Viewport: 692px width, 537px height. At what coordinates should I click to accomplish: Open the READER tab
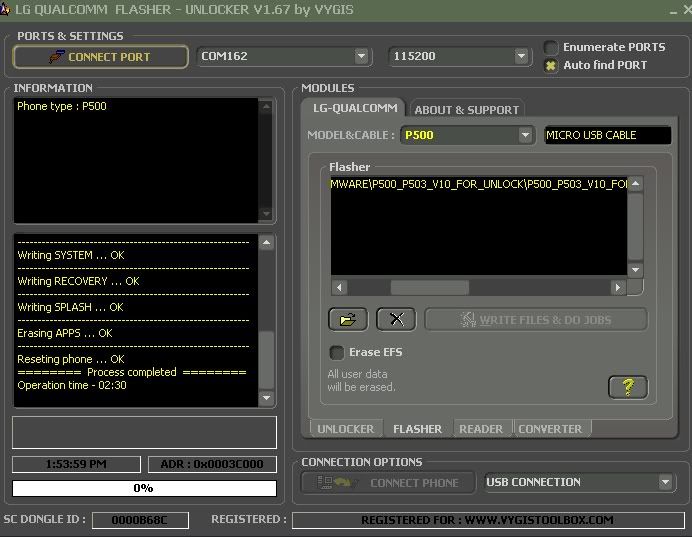click(x=481, y=429)
